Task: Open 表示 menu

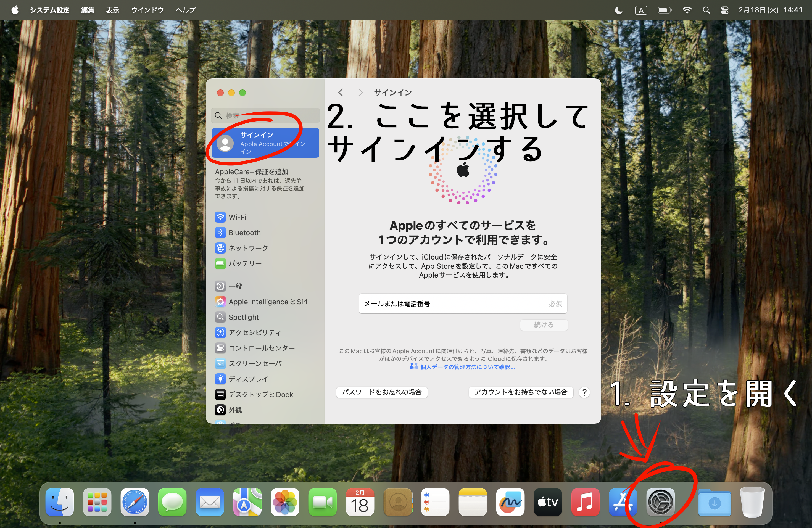Action: [x=113, y=10]
